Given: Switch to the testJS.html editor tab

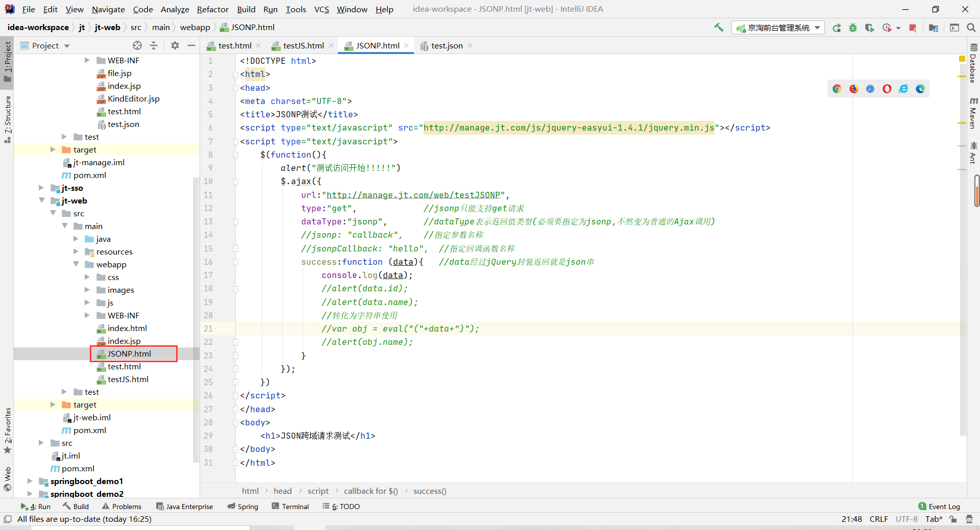Looking at the screenshot, I should tap(303, 45).
